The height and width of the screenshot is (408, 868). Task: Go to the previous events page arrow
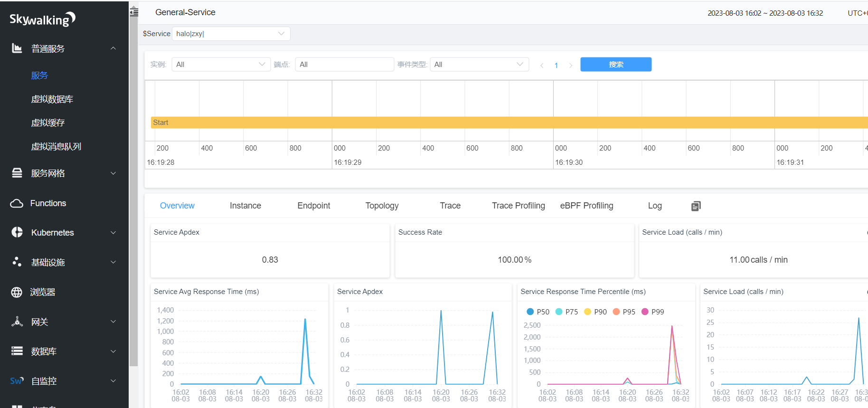coord(542,65)
